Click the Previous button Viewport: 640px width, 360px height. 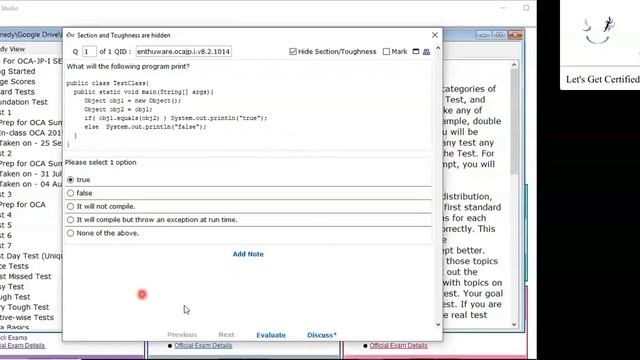[182, 335]
